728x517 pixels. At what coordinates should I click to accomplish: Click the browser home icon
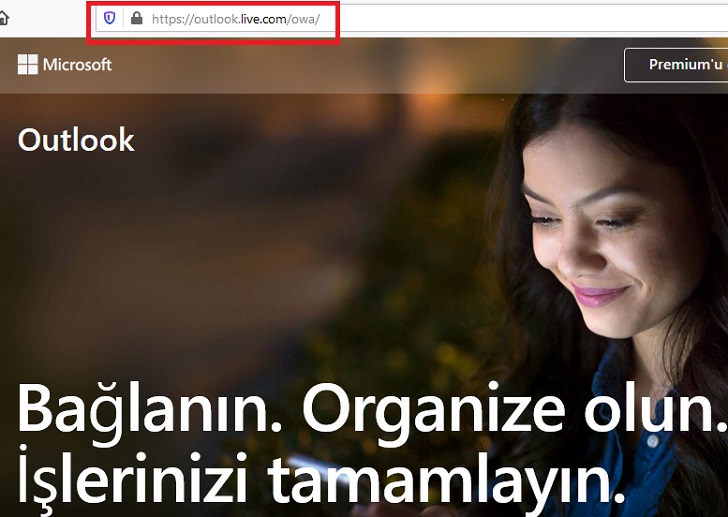tap(3, 18)
